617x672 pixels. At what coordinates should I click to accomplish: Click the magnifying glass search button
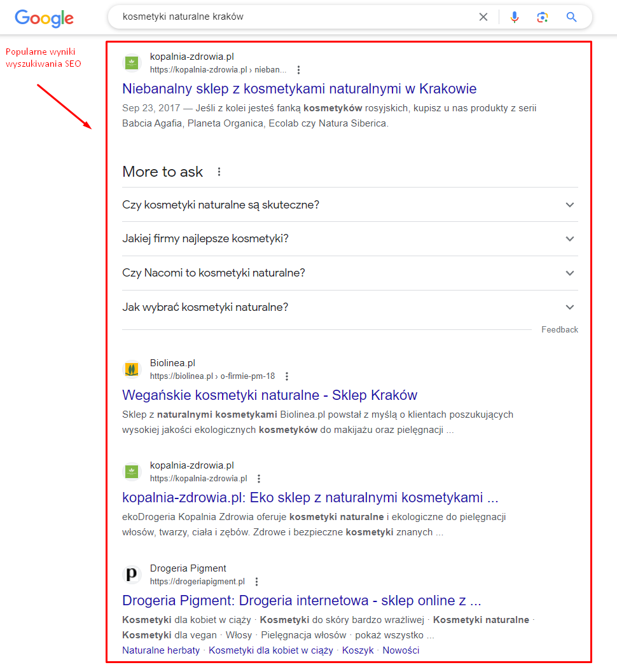571,17
